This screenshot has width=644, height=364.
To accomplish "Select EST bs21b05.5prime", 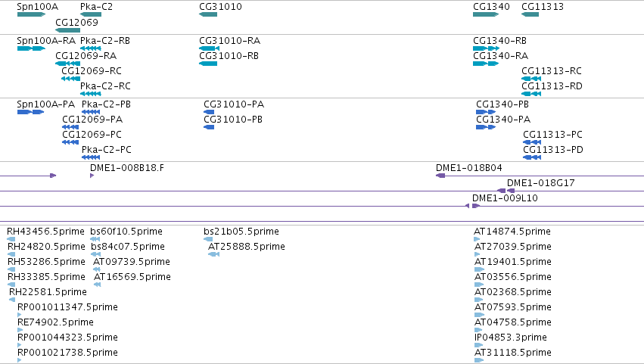I will point(241,232).
